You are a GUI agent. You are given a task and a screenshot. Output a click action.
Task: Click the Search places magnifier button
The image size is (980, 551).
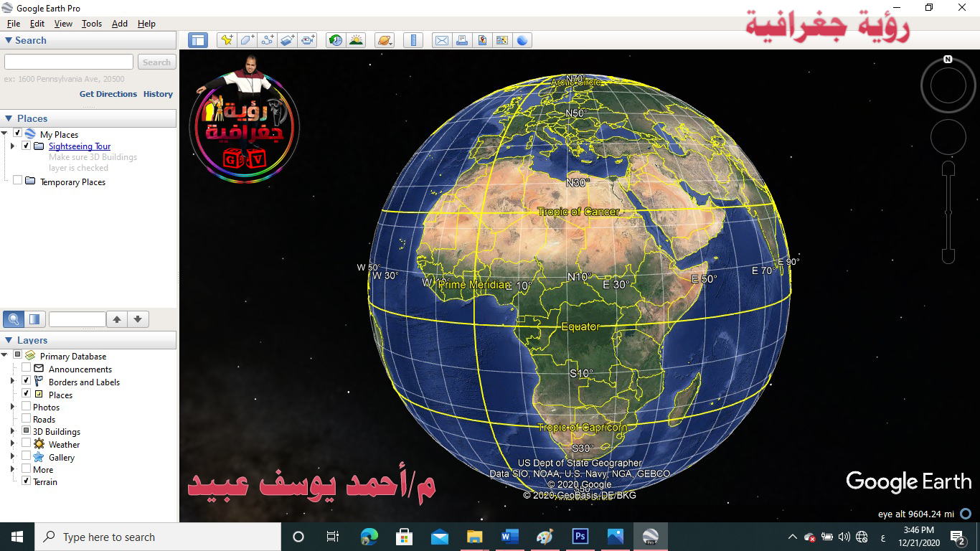pos(13,319)
